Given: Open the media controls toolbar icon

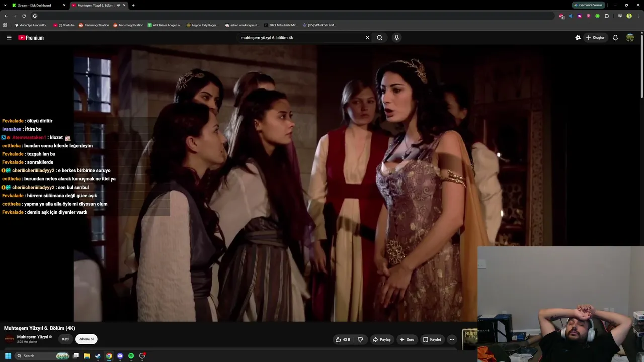Looking at the screenshot, I should click(620, 16).
